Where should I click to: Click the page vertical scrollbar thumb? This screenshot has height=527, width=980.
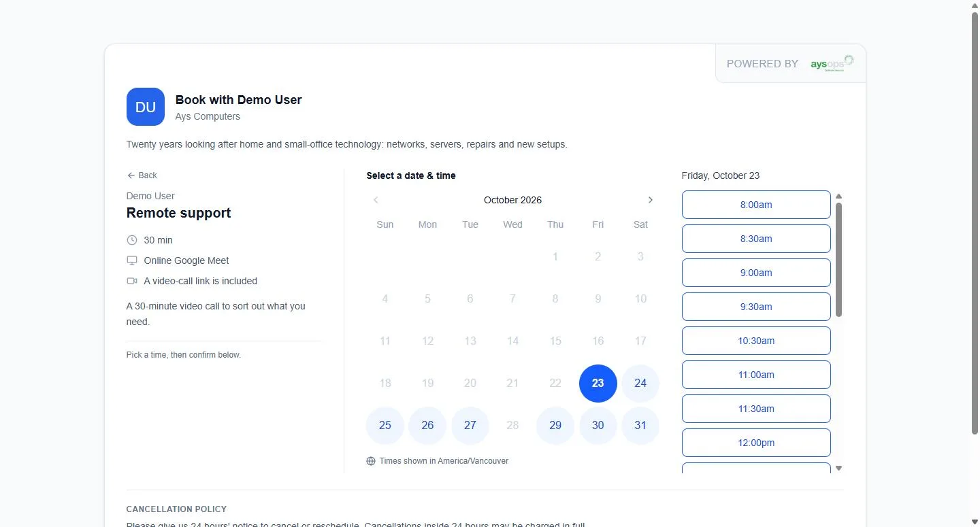click(975, 223)
